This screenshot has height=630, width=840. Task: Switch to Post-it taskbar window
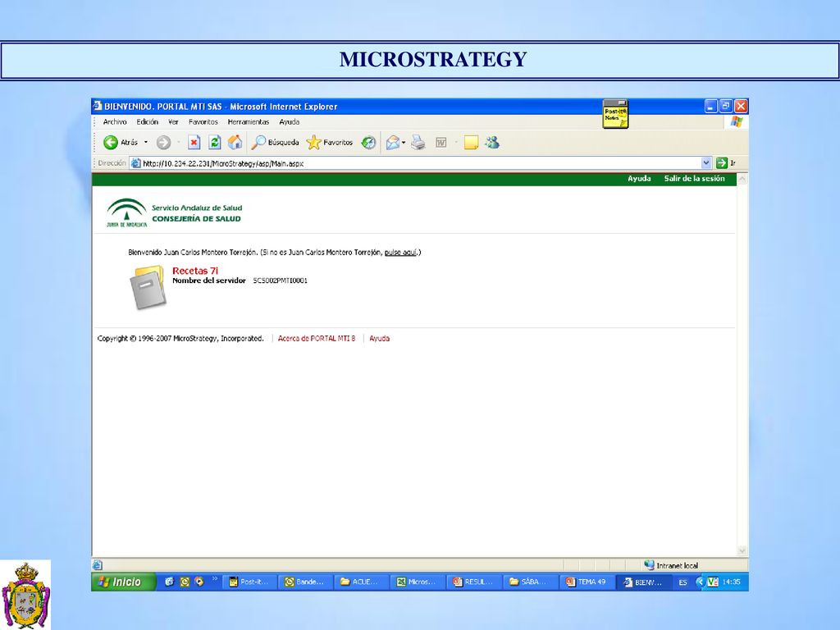251,582
